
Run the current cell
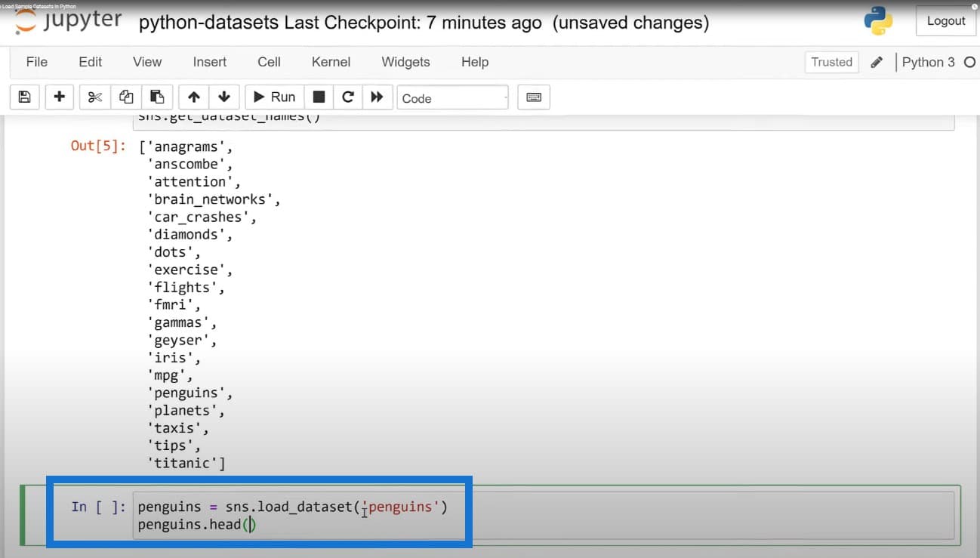[x=275, y=97]
